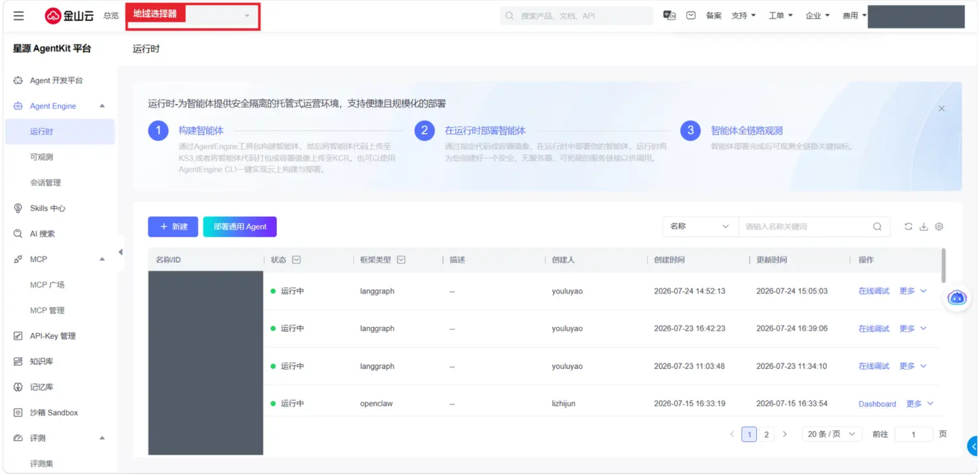The image size is (980, 475).
Task: Open the message inbox icon
Action: pyautogui.click(x=691, y=15)
